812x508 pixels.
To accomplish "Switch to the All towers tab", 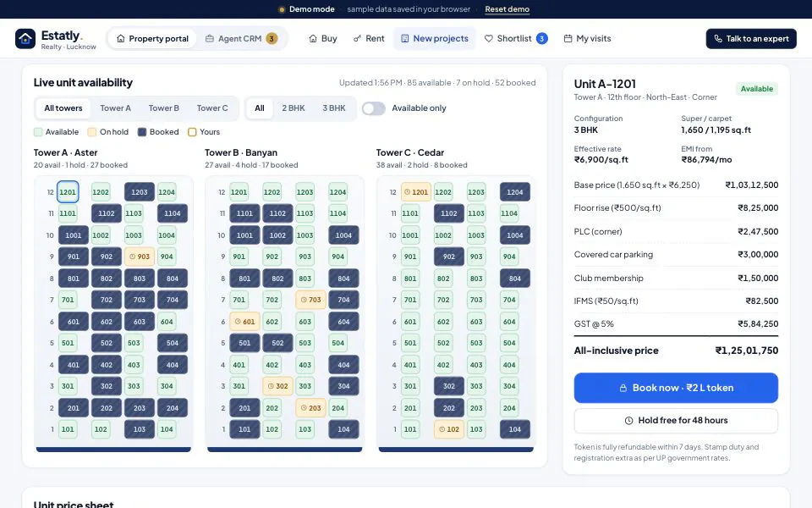I will 63,108.
